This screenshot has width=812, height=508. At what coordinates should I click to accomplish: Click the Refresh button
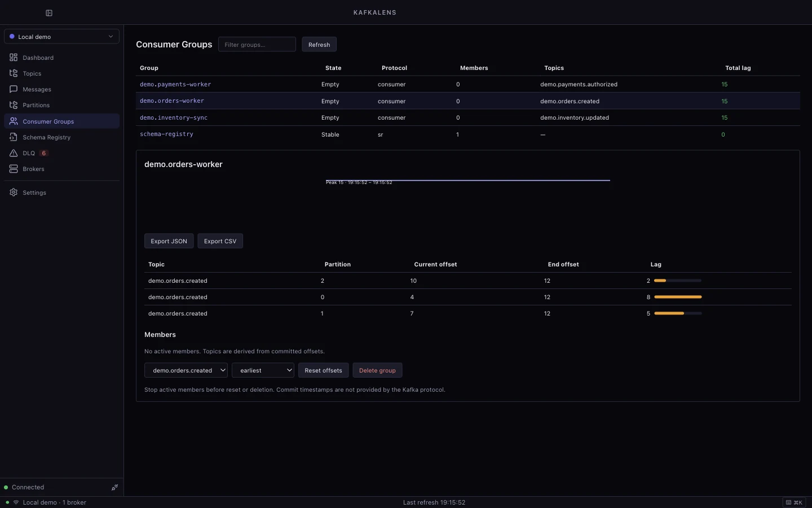click(x=319, y=45)
